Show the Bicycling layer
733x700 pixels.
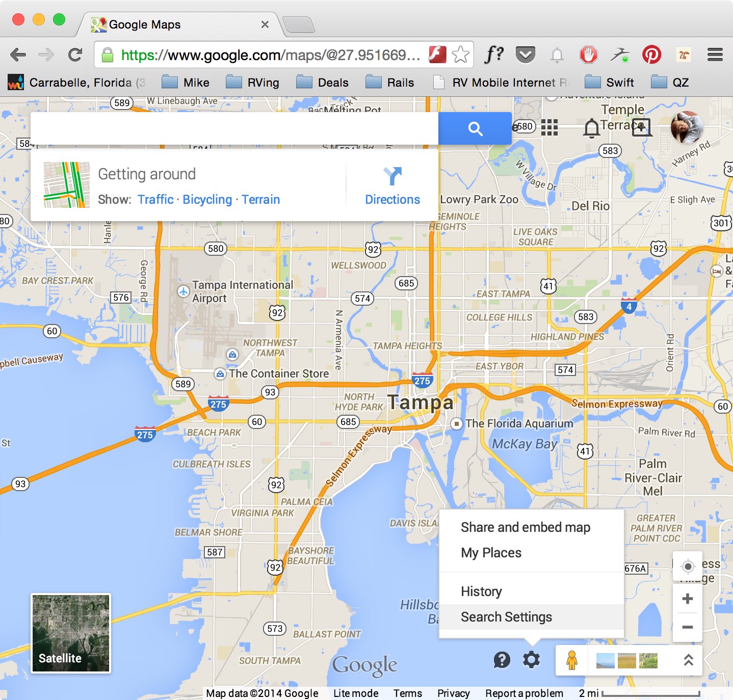[x=207, y=200]
